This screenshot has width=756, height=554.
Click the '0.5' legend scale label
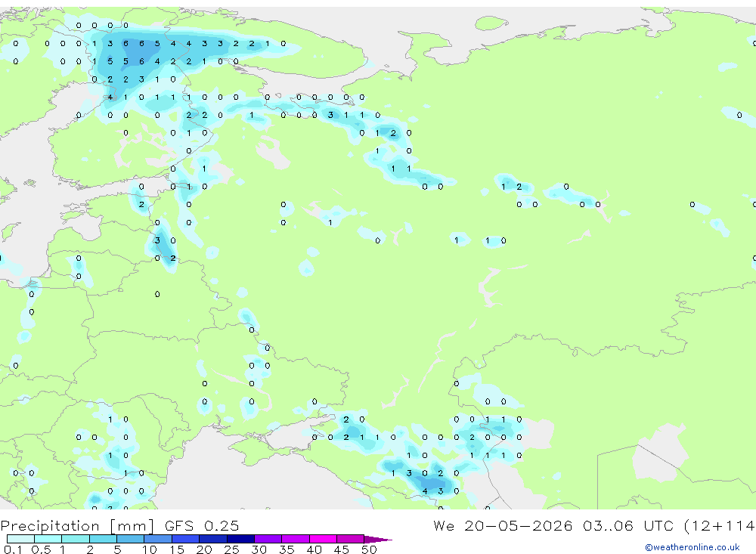point(41,549)
